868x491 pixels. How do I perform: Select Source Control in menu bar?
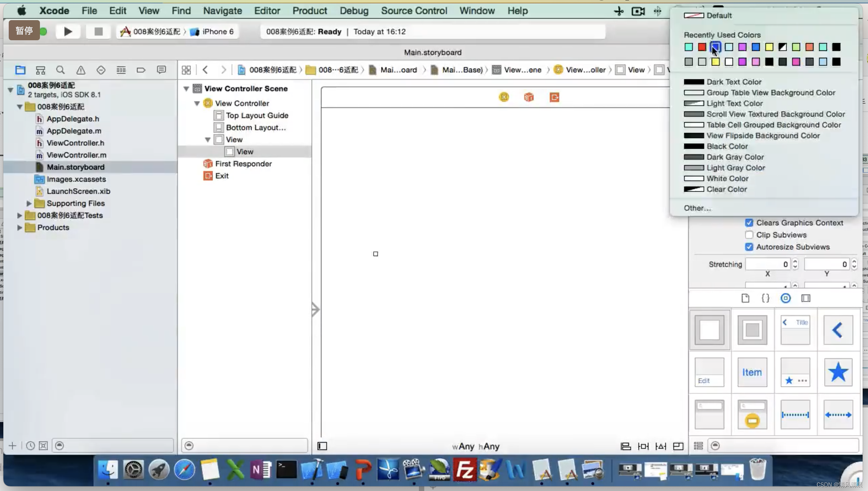point(414,11)
